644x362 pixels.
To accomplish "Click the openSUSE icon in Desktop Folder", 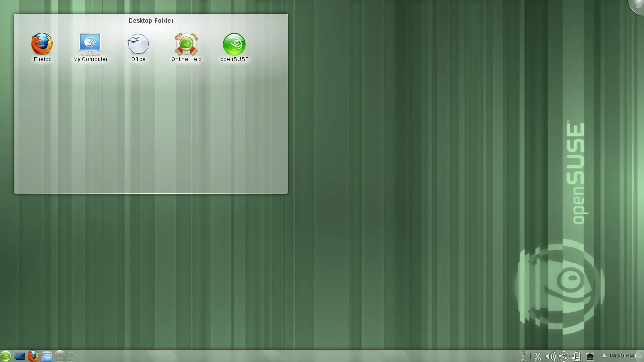I will 234,48.
